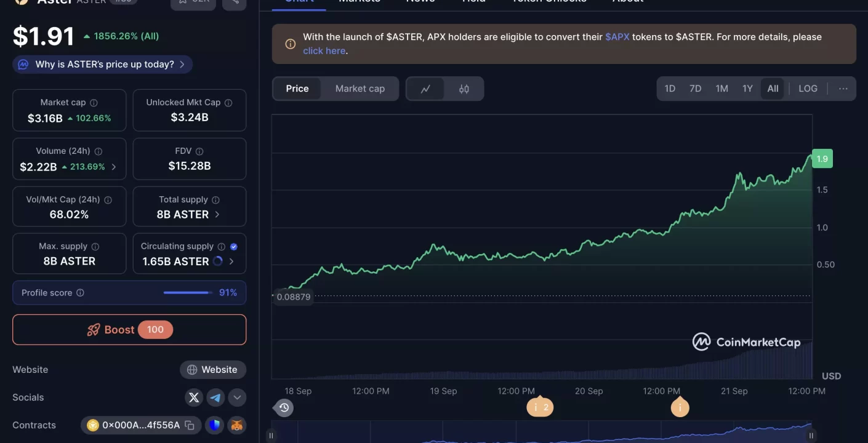This screenshot has height=443, width=868.
Task: Click the verified badge on Circulating supply
Action: point(233,245)
